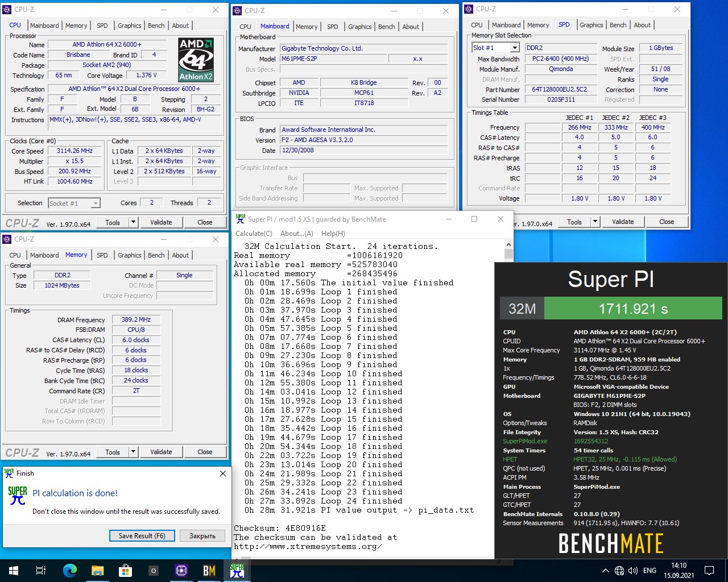Click the AMD Athlon X2 logo

[x=196, y=60]
